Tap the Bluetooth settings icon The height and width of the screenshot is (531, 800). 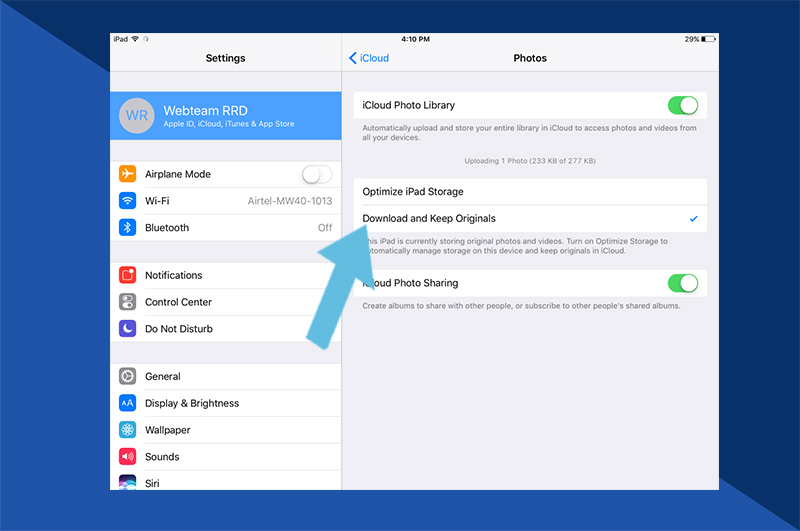128,227
